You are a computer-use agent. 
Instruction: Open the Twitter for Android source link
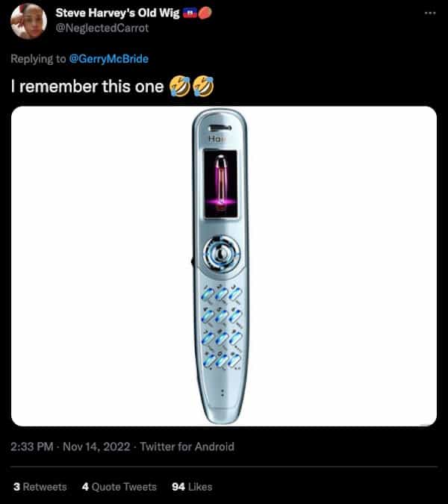click(x=187, y=447)
